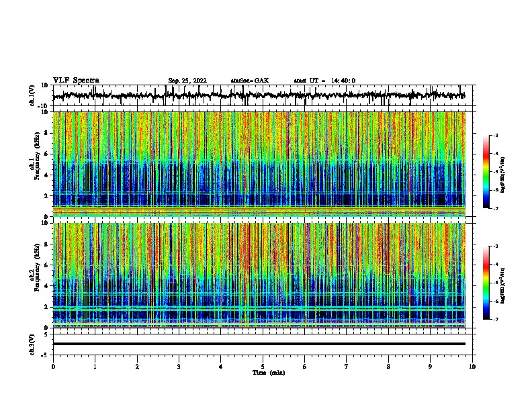Click the "-5" tick on ch.3(V) axis

click(46, 355)
